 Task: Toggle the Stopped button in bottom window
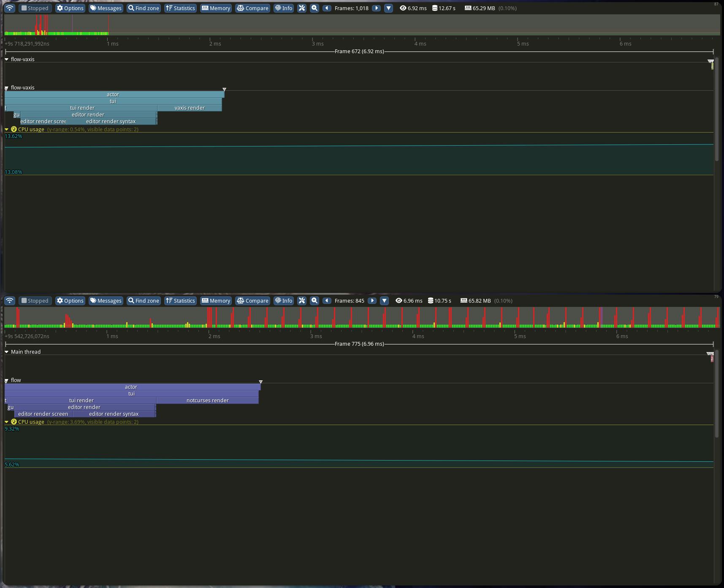[x=35, y=301]
